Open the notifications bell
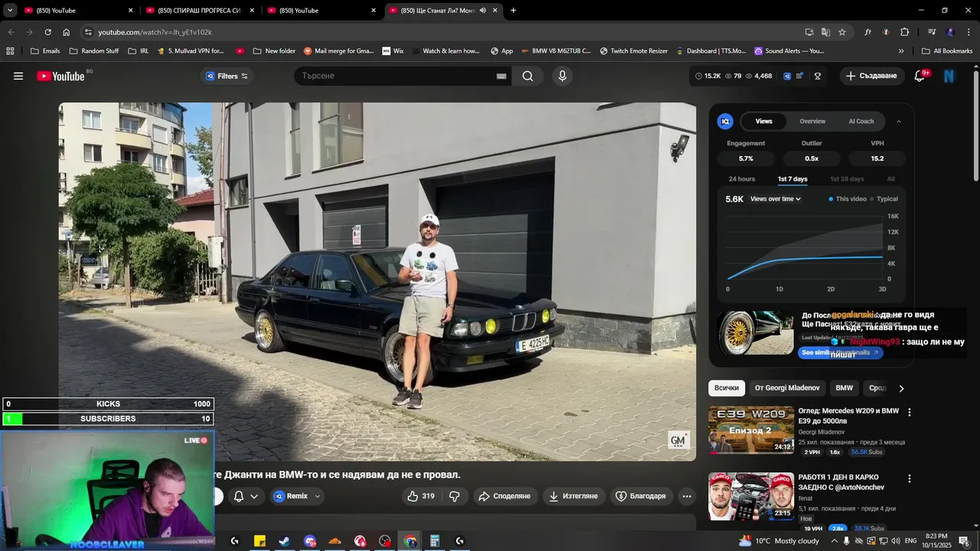The image size is (980, 551). (x=920, y=76)
